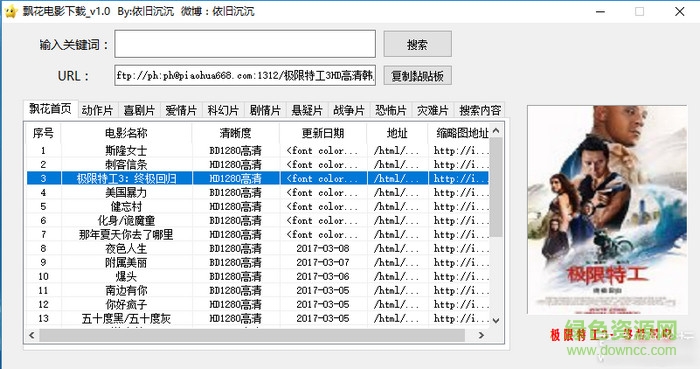Open the 恐怖片 tab
This screenshot has width=700, height=369.
[x=391, y=110]
